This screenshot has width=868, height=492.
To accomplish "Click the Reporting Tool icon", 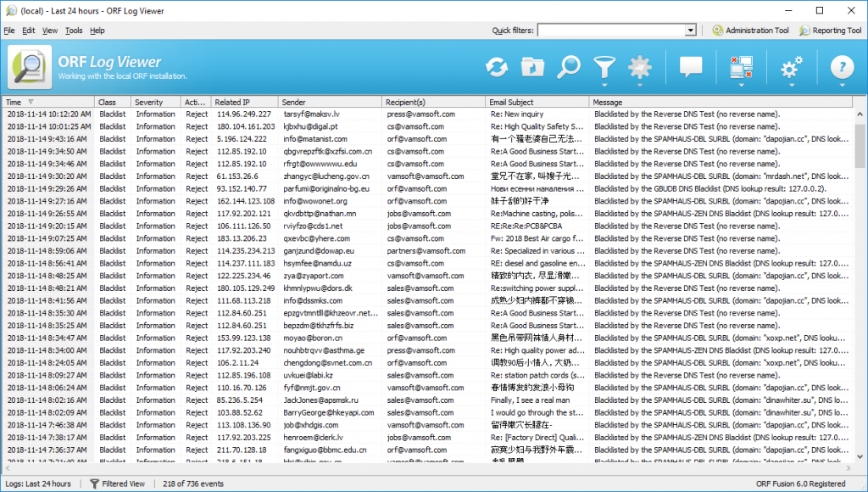I will click(804, 31).
